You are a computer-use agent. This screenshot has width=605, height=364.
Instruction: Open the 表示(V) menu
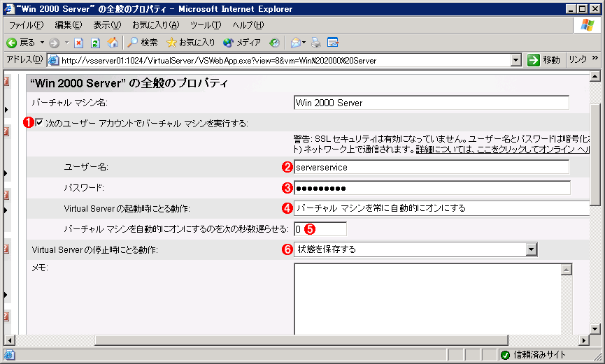pos(107,25)
